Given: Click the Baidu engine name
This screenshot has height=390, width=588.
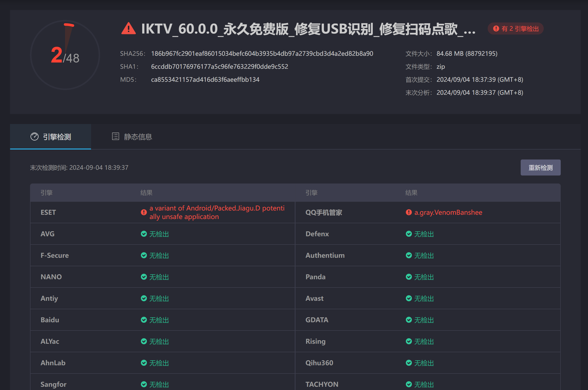Looking at the screenshot, I should click(x=50, y=320).
